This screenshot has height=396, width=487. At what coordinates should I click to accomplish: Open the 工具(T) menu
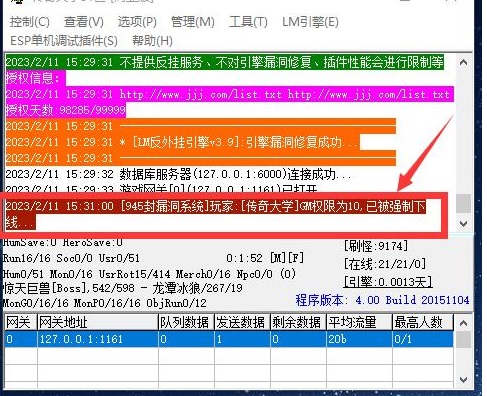248,22
